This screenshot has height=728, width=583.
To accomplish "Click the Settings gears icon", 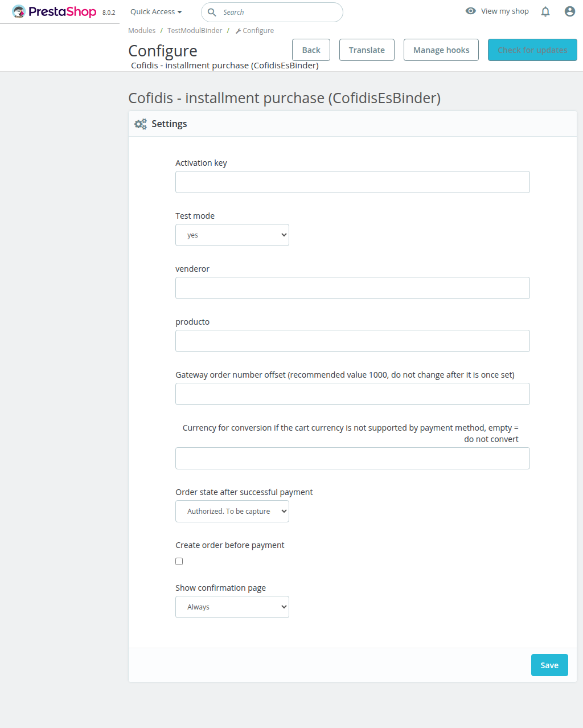I will [141, 124].
